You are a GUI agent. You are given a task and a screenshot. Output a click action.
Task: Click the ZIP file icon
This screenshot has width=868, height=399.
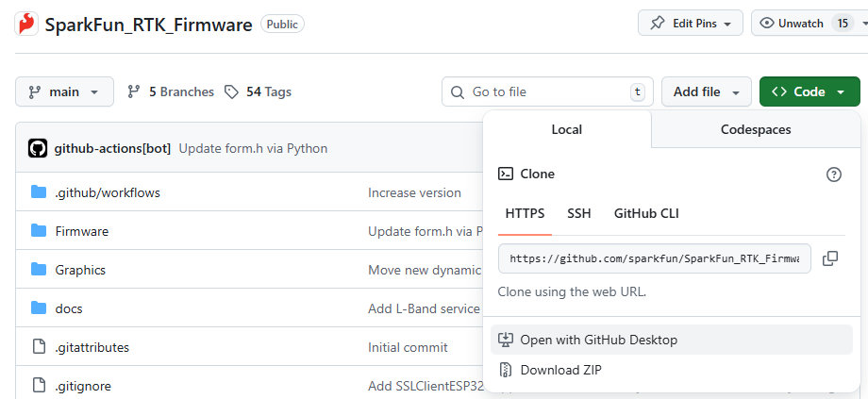506,370
